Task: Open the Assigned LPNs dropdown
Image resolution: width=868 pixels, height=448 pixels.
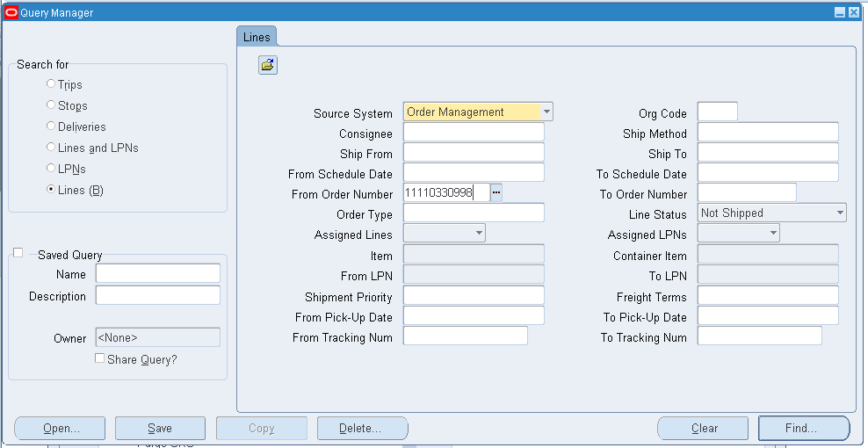Action: (773, 234)
